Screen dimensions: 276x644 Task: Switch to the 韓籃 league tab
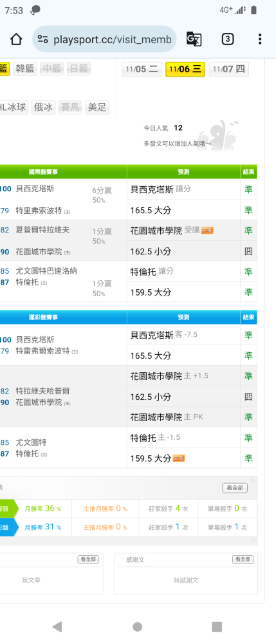(x=25, y=69)
